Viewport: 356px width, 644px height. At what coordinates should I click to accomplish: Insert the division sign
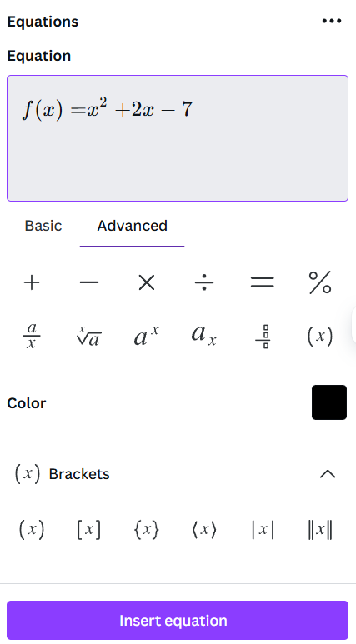tap(204, 282)
